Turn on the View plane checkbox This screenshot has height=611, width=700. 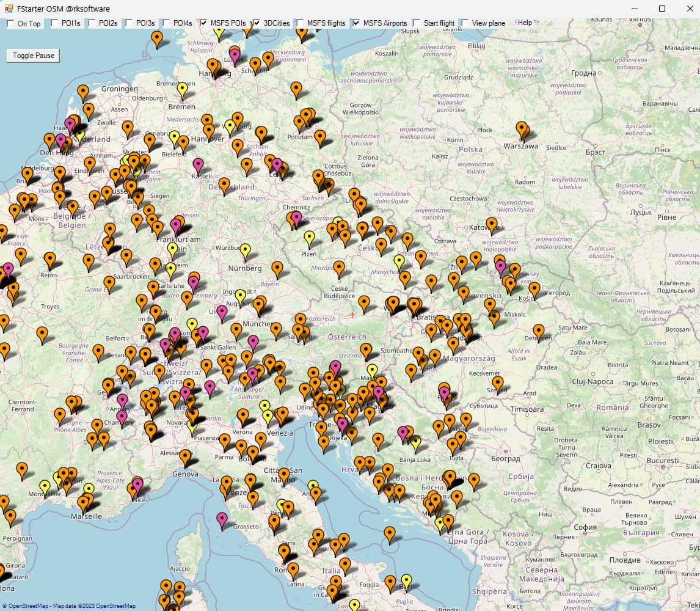click(465, 23)
